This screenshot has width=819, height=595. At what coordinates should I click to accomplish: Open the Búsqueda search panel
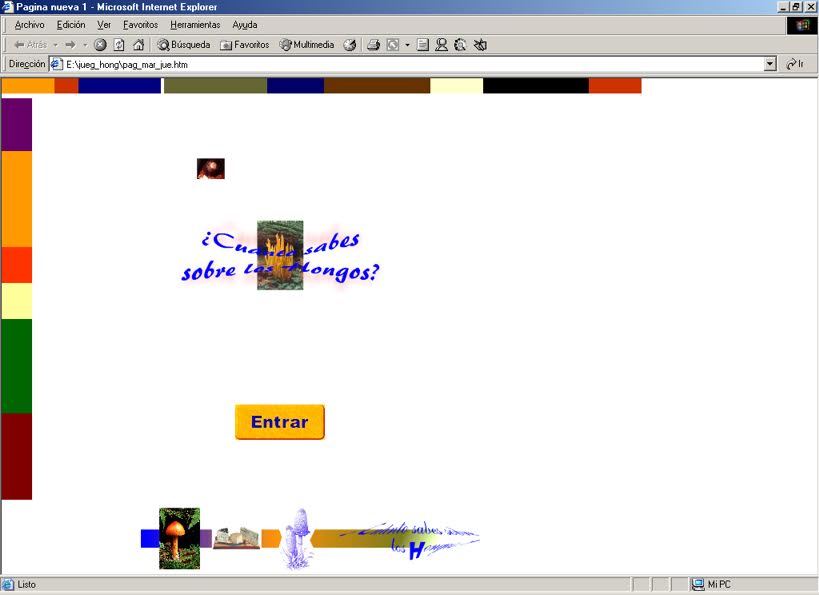click(x=184, y=45)
